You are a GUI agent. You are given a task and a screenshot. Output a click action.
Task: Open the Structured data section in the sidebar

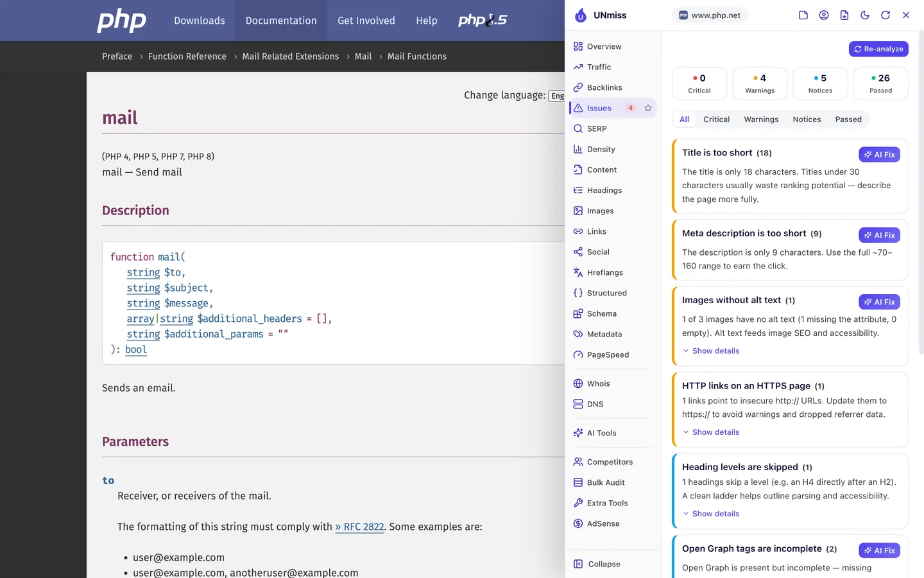pyautogui.click(x=613, y=293)
